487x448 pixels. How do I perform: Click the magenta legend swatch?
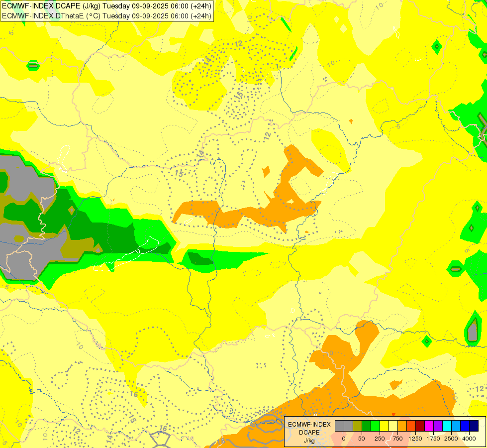(x=429, y=426)
